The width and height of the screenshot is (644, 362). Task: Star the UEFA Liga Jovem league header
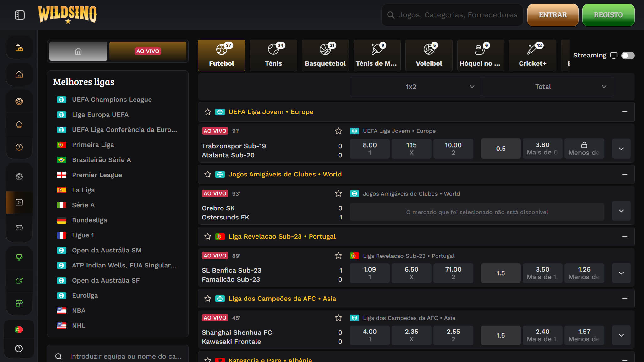(x=207, y=112)
